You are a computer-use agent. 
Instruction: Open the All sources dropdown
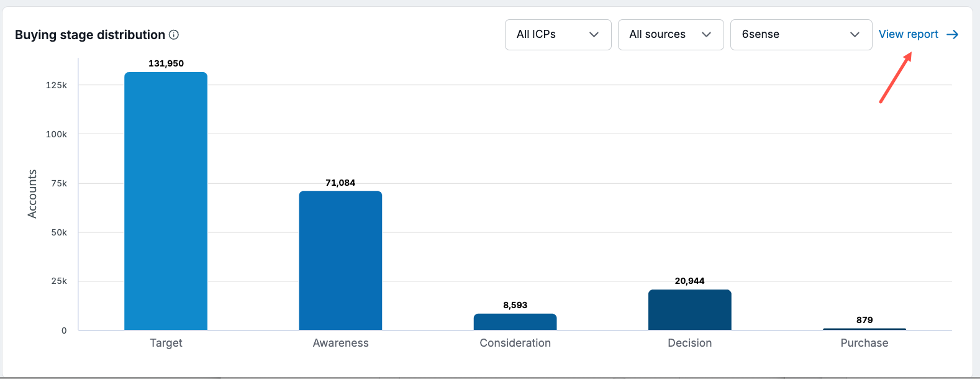(x=671, y=35)
